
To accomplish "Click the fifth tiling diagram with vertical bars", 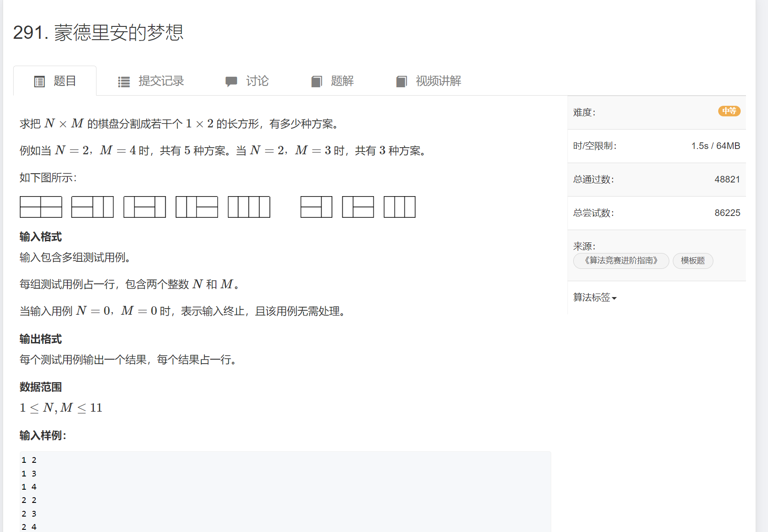I will tap(249, 207).
